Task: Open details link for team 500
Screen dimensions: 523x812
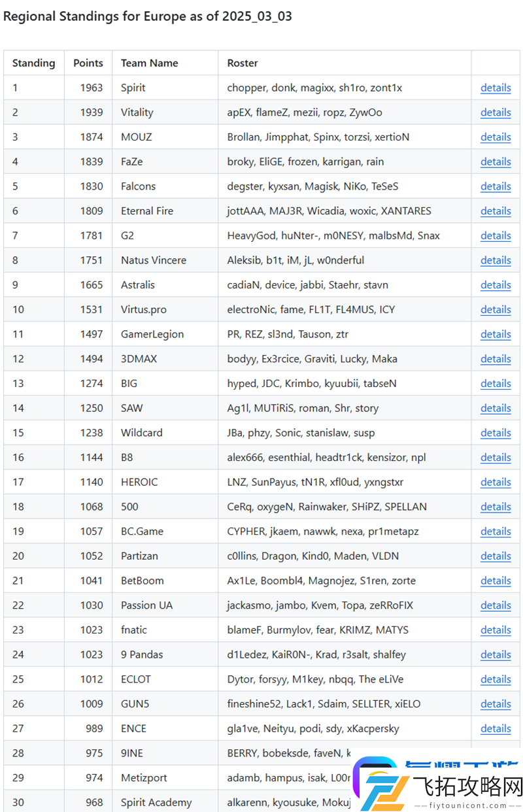Action: [496, 507]
